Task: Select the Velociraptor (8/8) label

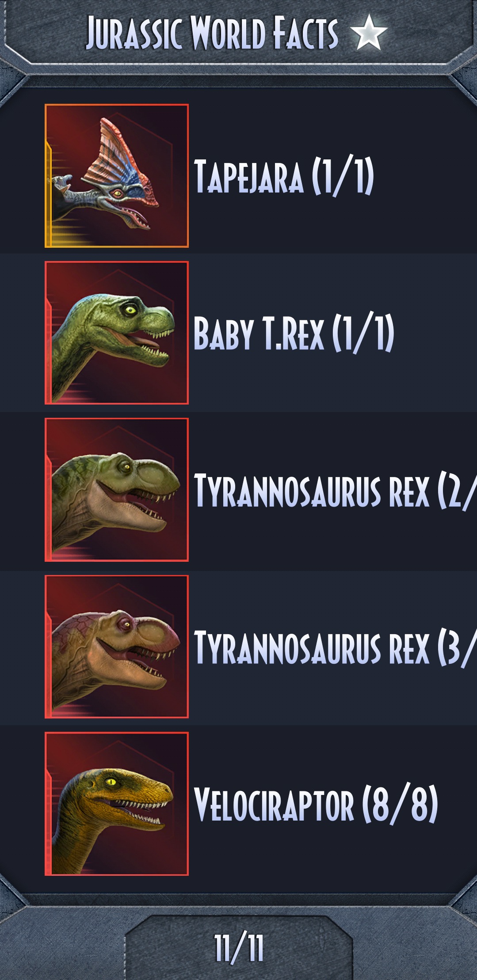Action: pyautogui.click(x=316, y=804)
